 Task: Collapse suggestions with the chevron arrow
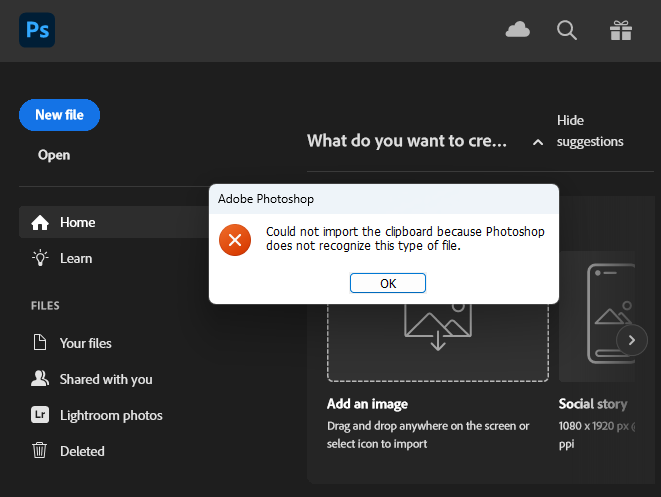[x=538, y=142]
